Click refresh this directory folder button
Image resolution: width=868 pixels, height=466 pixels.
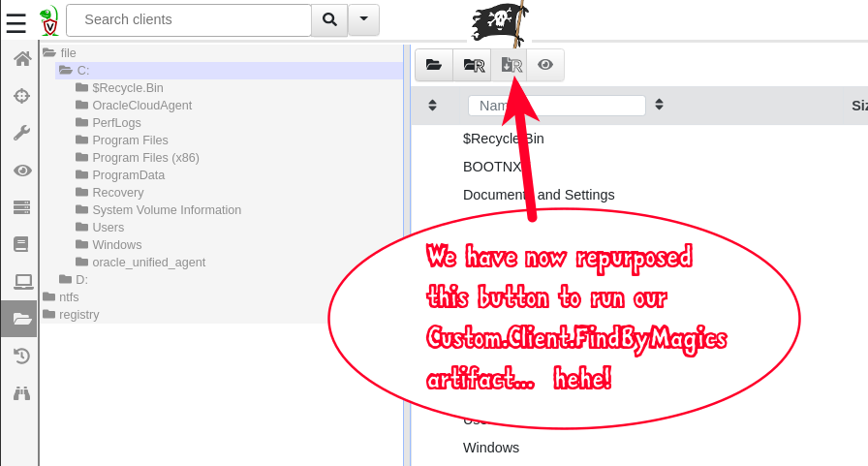point(434,65)
